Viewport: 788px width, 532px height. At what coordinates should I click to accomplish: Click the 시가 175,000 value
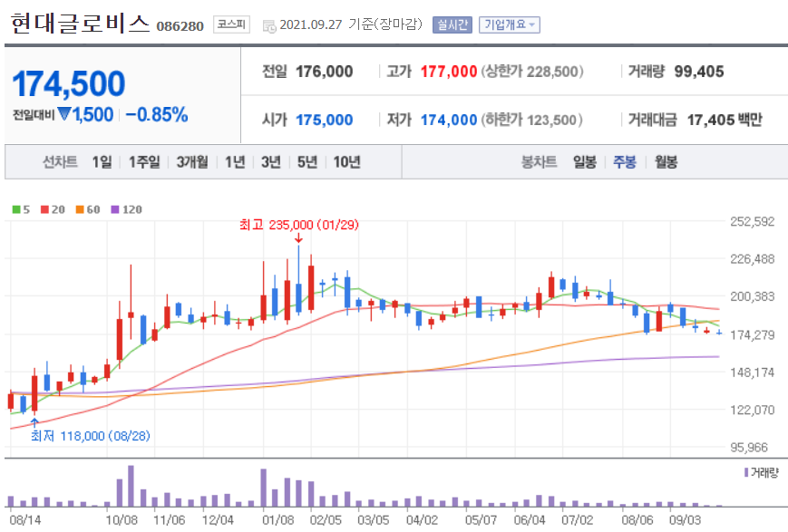(x=324, y=120)
